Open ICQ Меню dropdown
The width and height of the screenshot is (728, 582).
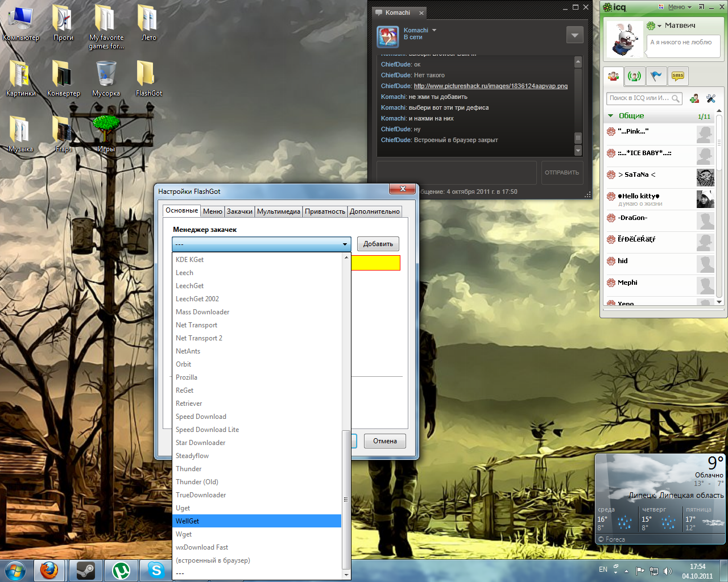680,7
